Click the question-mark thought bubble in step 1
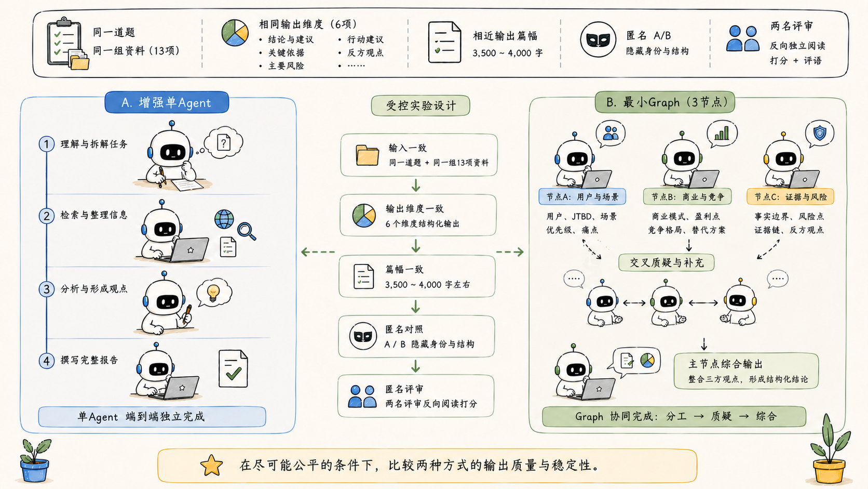This screenshot has height=489, width=868. pos(223,142)
